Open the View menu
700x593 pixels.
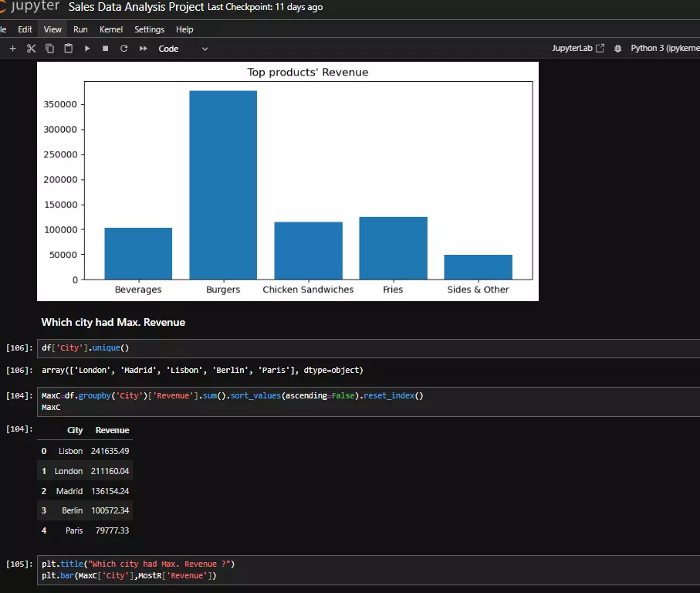(x=52, y=29)
